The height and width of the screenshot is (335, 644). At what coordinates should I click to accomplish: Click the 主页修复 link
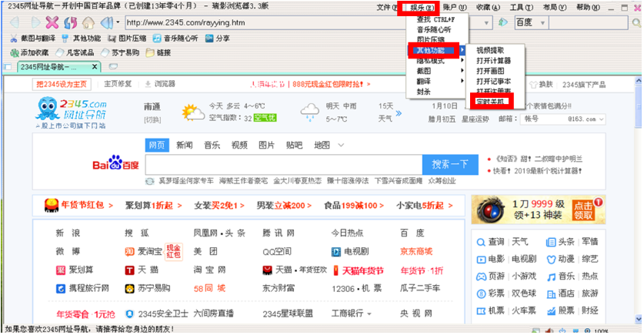point(118,84)
